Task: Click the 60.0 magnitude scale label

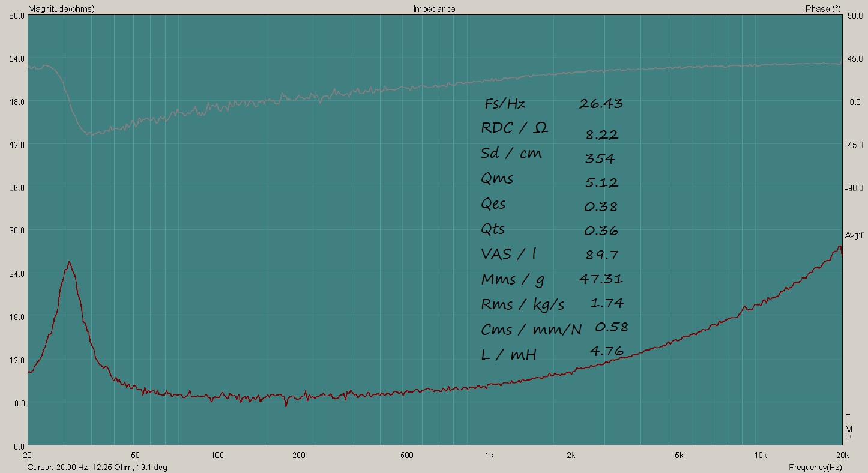Action: click(16, 16)
